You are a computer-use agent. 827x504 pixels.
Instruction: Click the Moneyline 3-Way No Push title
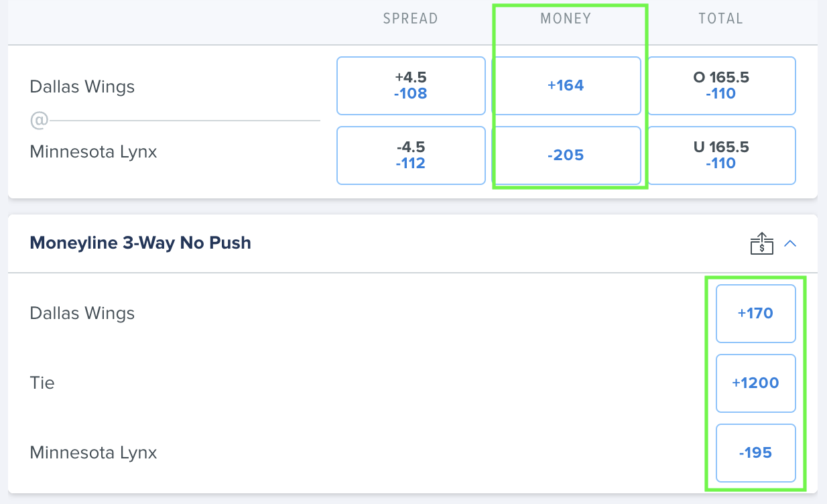(x=140, y=243)
